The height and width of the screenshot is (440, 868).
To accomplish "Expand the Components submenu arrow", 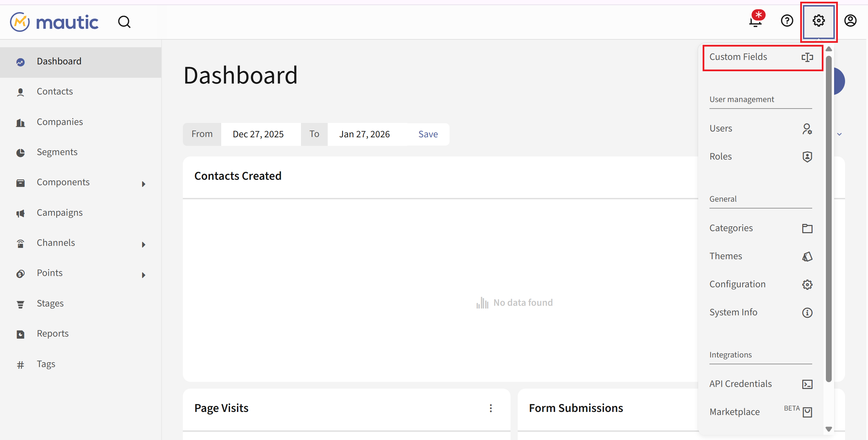I will click(x=143, y=184).
